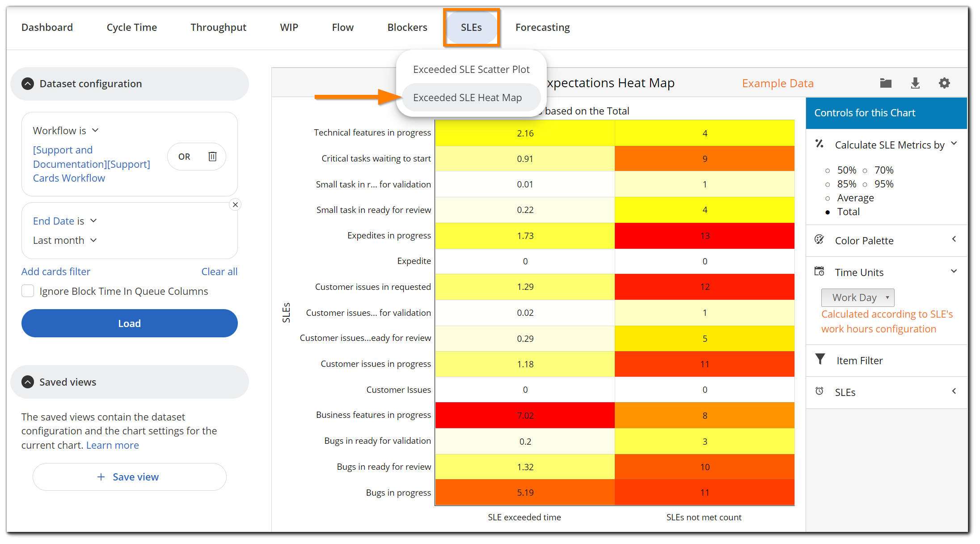Click the OR operator button
Image resolution: width=980 pixels, height=544 pixels.
pyautogui.click(x=184, y=157)
